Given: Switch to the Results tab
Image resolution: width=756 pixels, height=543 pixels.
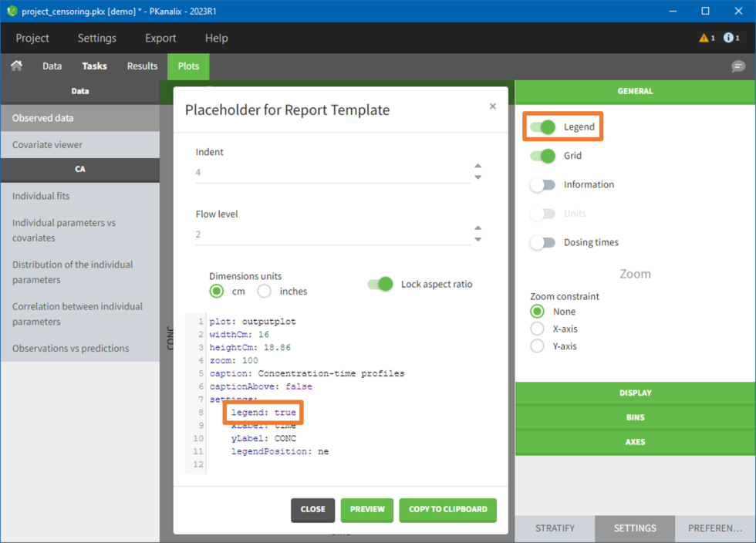Looking at the screenshot, I should (x=142, y=66).
